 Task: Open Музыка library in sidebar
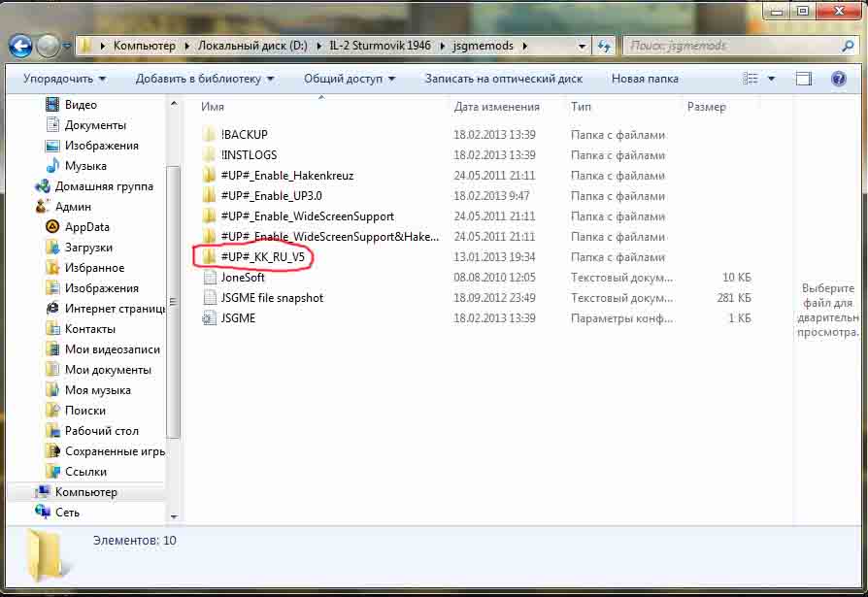85,166
